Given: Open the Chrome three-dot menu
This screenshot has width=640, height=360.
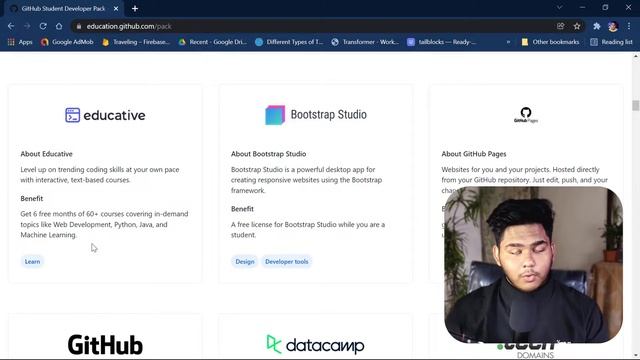Looking at the screenshot, I should [x=629, y=26].
